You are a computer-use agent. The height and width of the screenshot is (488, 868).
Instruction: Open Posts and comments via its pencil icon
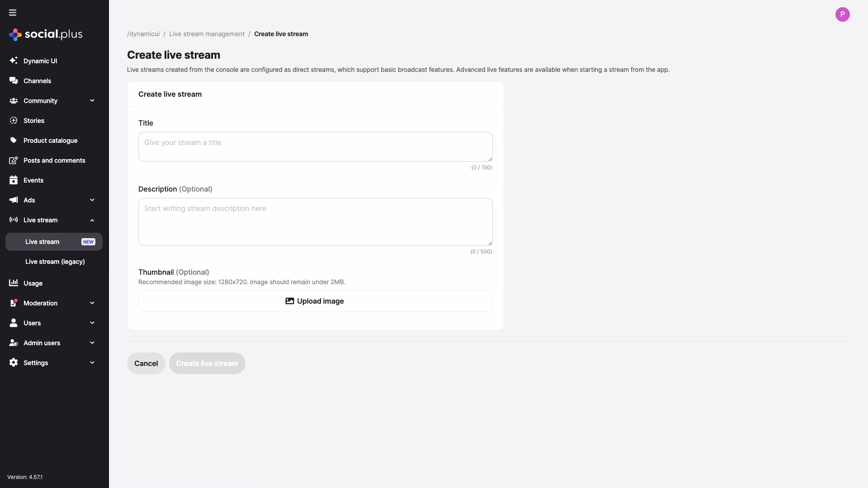coord(14,160)
